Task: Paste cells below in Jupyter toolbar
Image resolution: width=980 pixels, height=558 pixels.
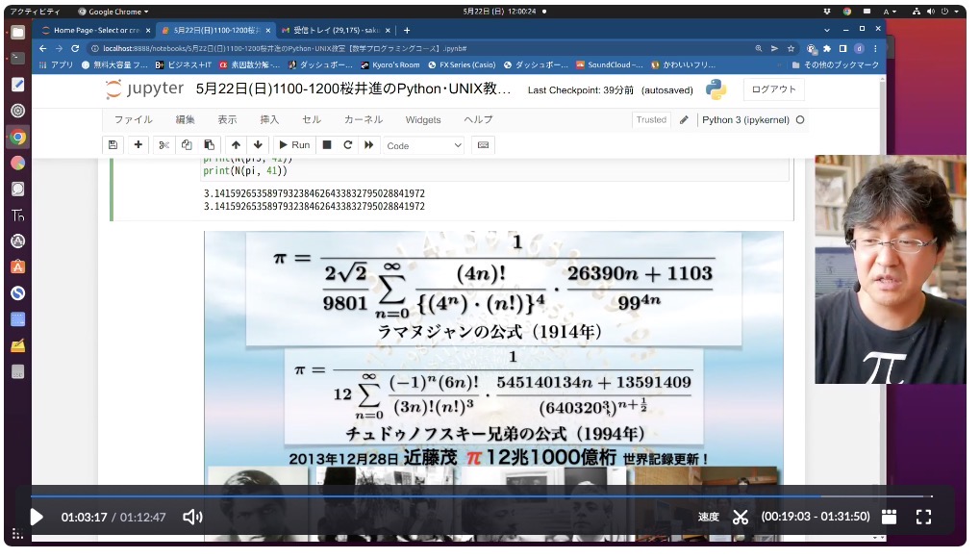Action: (x=210, y=145)
